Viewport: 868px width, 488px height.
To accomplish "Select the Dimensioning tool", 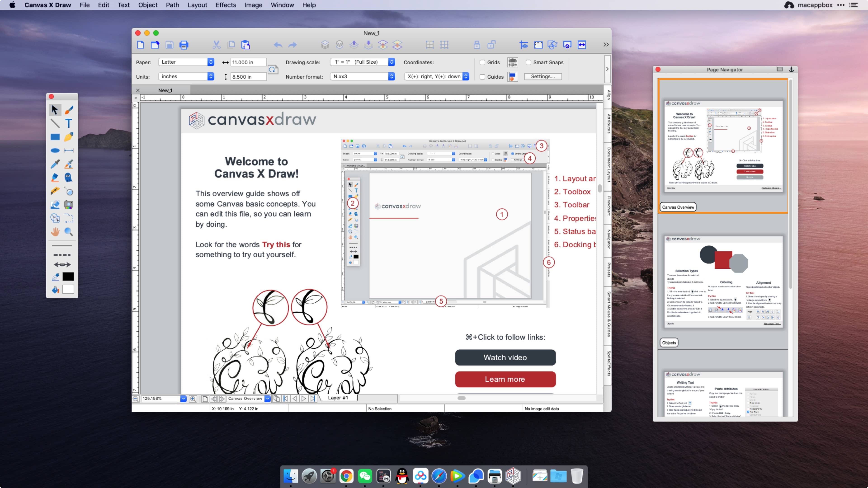I will [x=69, y=150].
